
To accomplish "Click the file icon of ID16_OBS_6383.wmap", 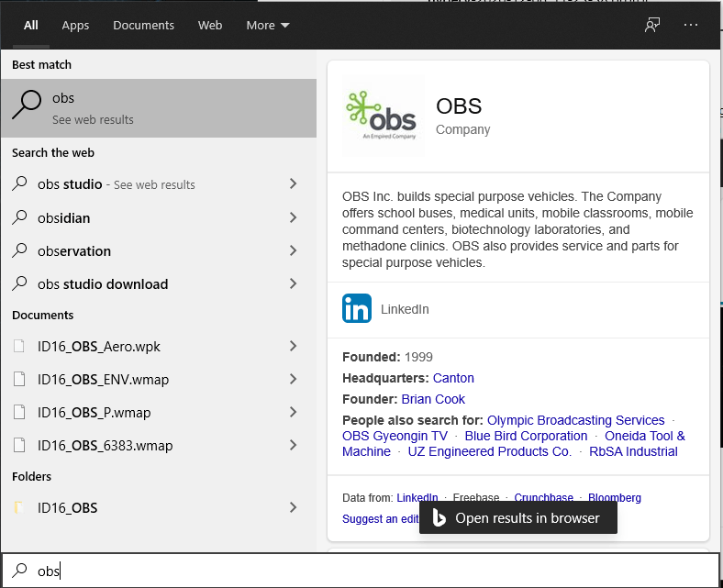I will 19,446.
